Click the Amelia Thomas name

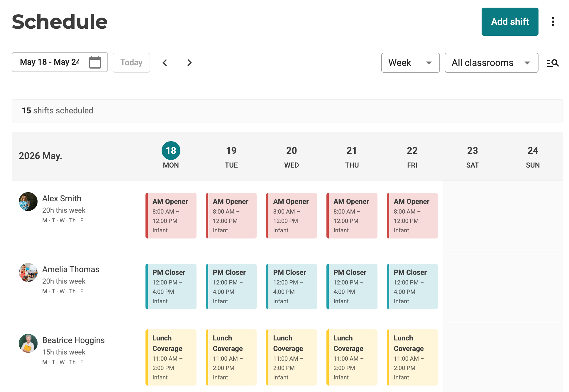click(x=71, y=269)
